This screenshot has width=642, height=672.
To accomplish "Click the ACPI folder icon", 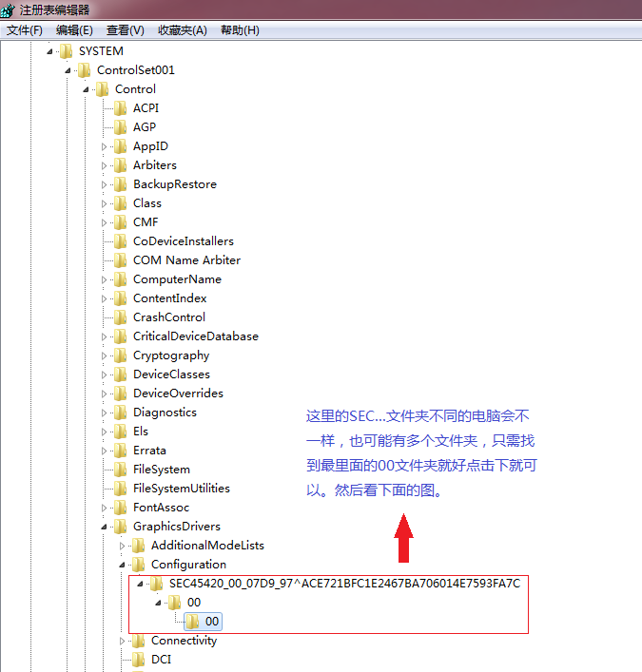I will pyautogui.click(x=121, y=108).
